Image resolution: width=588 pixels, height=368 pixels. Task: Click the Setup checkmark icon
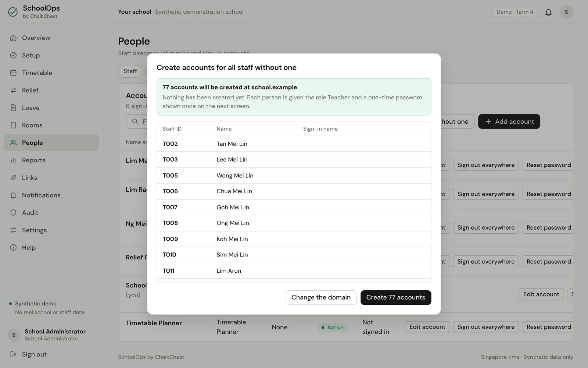(13, 55)
